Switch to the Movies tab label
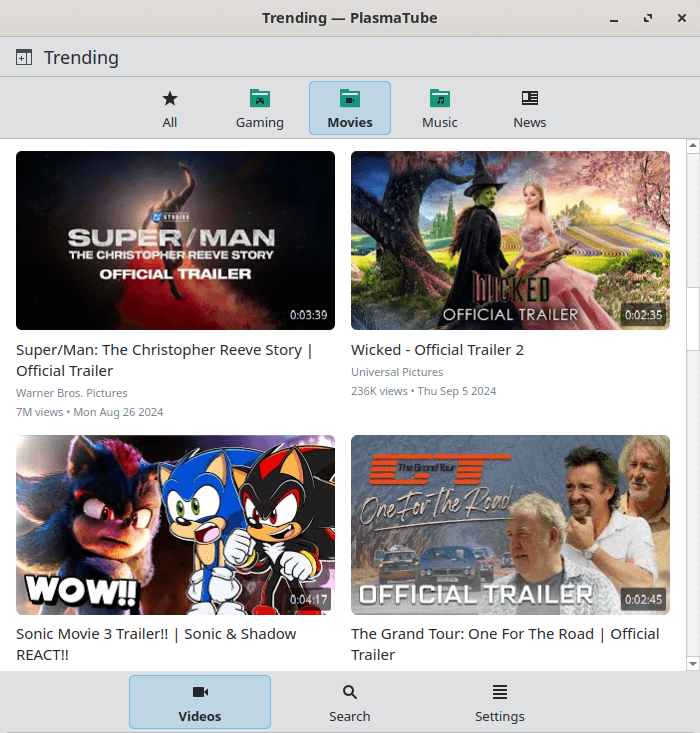This screenshot has height=733, width=700. [350, 122]
